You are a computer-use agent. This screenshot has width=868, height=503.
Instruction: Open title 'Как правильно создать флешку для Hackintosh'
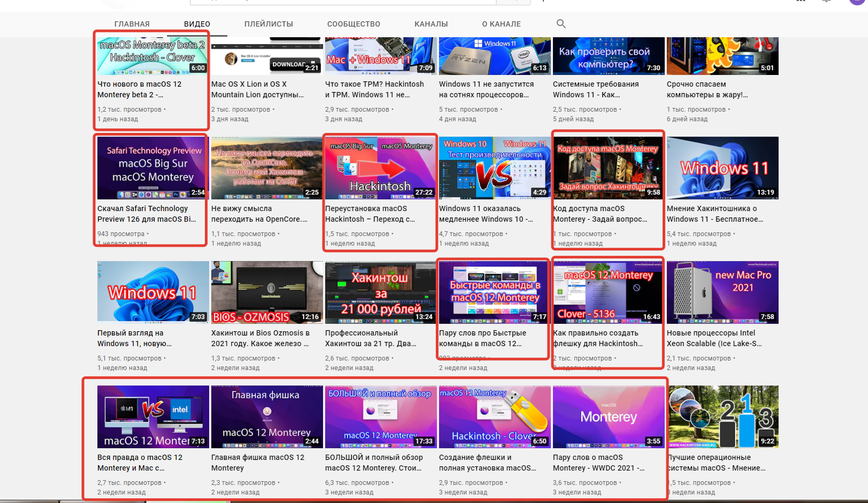point(598,338)
